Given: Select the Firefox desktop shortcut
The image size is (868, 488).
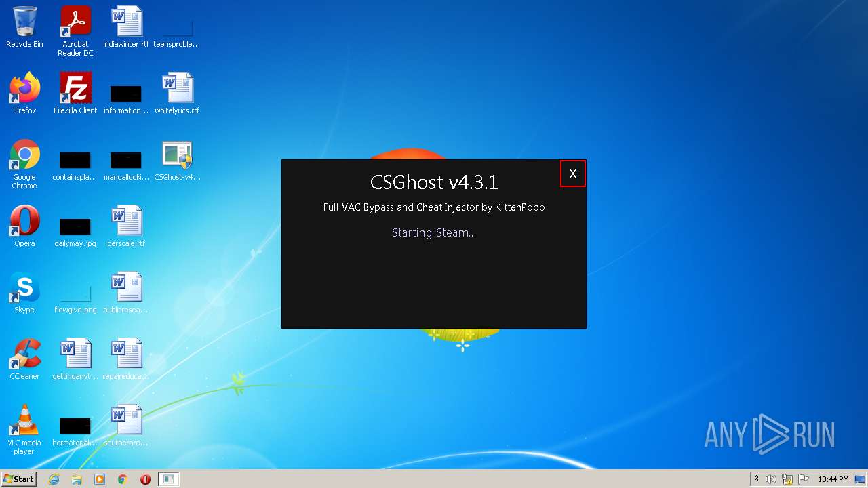Looking at the screenshot, I should point(24,94).
